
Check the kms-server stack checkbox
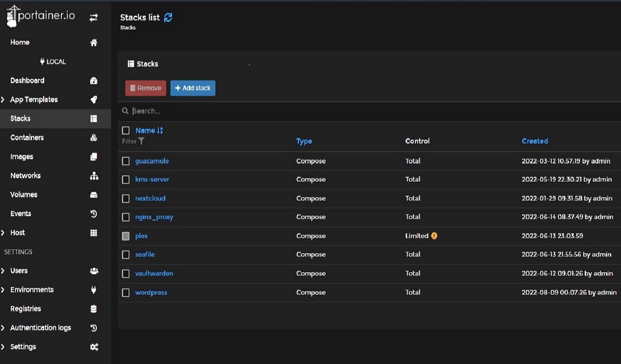[126, 180]
